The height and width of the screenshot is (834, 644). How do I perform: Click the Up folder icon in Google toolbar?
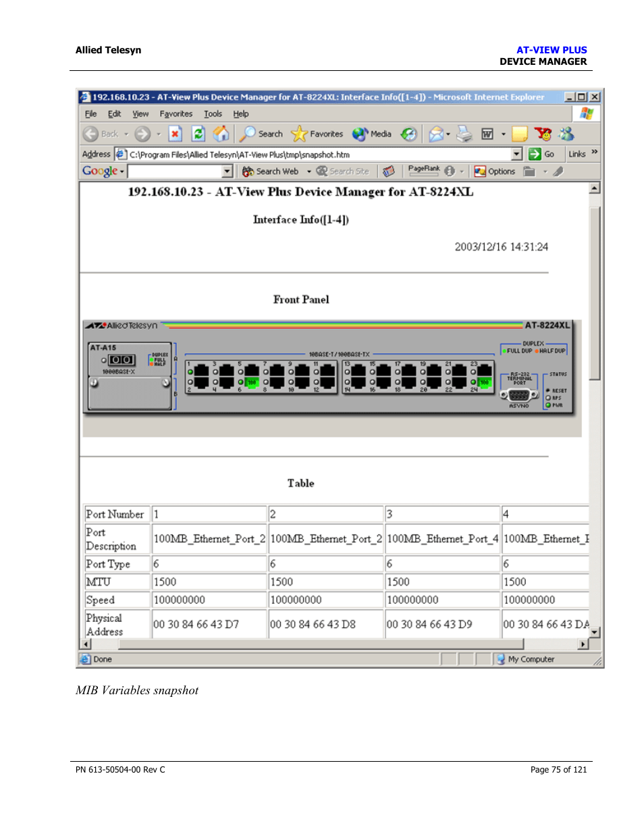(530, 172)
